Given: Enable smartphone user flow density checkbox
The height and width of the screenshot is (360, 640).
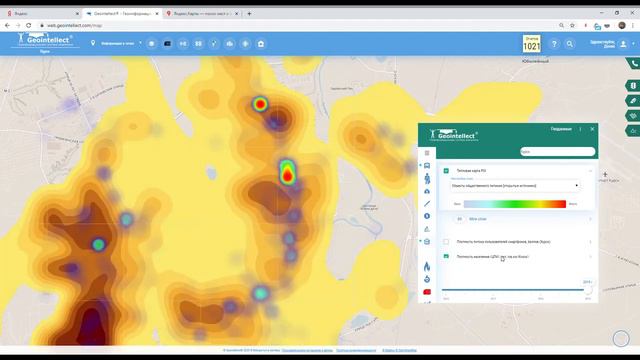Looking at the screenshot, I should [x=446, y=242].
